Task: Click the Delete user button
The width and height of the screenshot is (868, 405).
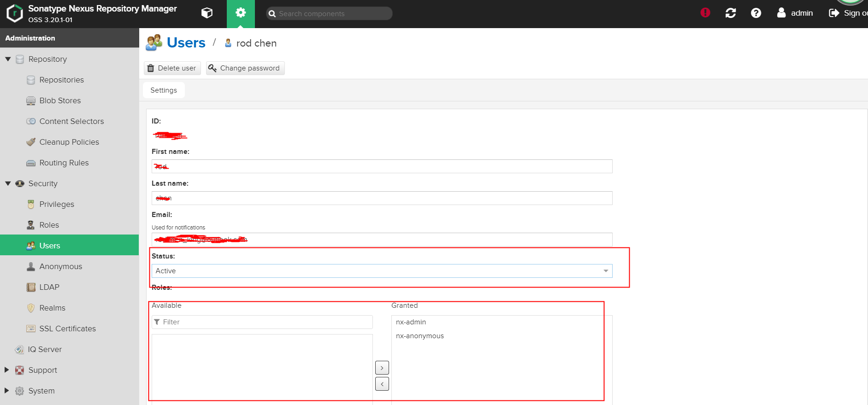Action: coord(172,68)
